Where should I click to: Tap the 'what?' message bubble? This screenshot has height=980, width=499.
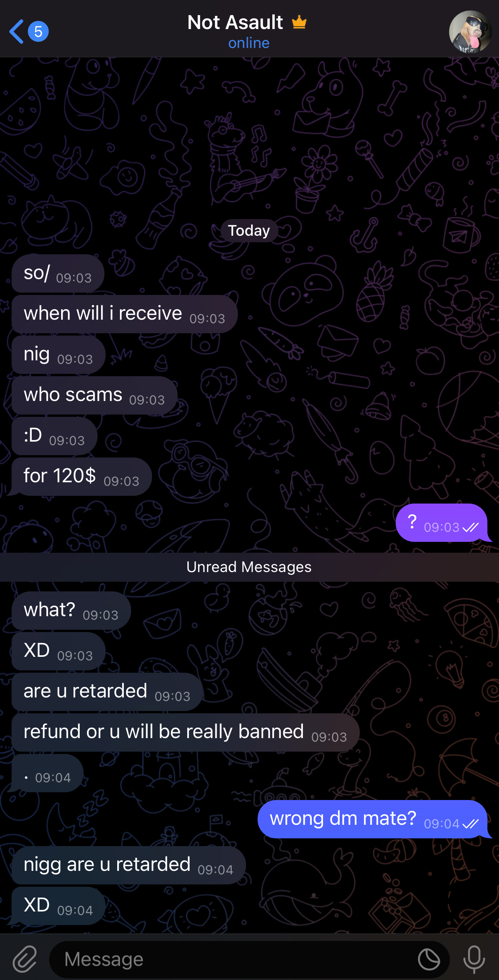point(71,610)
